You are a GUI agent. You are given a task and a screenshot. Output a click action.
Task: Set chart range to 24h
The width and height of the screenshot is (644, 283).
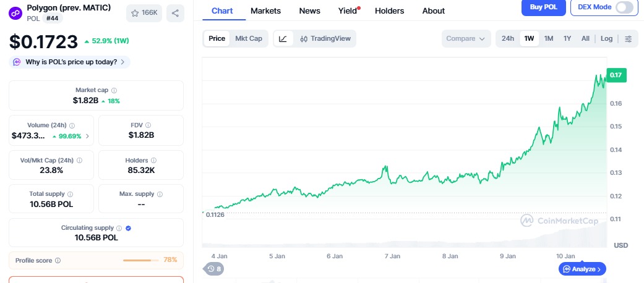pos(508,38)
